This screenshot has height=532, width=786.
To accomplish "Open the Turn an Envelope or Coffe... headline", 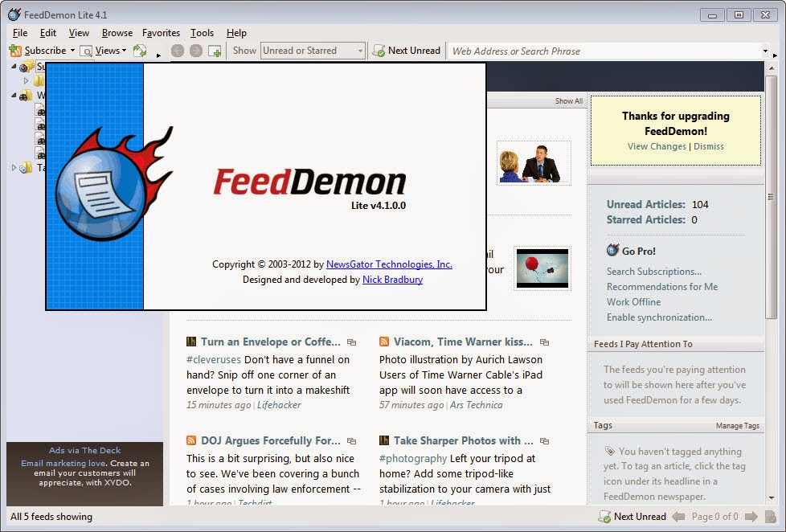I will point(271,342).
